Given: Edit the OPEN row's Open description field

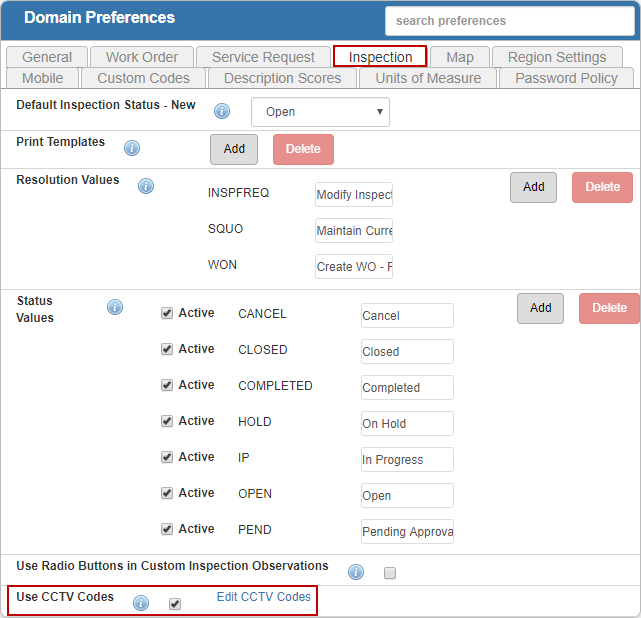Looking at the screenshot, I should pos(408,495).
